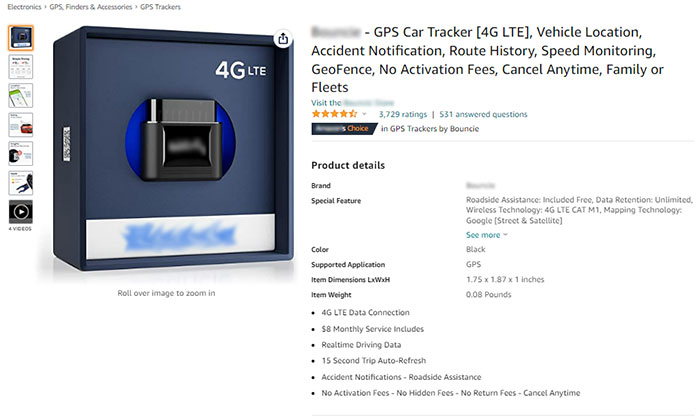Image resolution: width=700 pixels, height=420 pixels.
Task: Click the Choice badge
Action: [344, 129]
